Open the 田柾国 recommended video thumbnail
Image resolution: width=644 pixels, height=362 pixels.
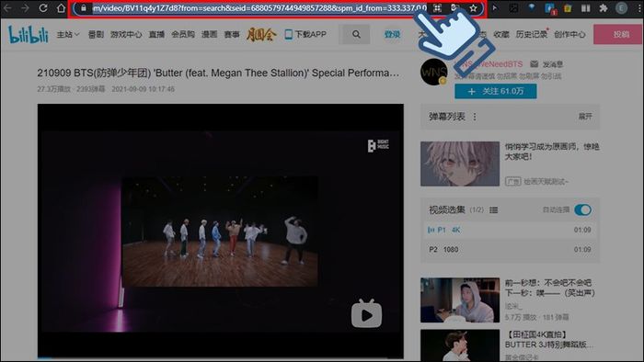click(460, 345)
